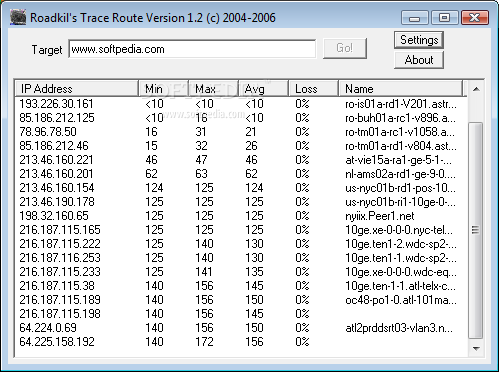Select the row 78.96.78.50
This screenshot has width=499, height=372.
pos(241,132)
